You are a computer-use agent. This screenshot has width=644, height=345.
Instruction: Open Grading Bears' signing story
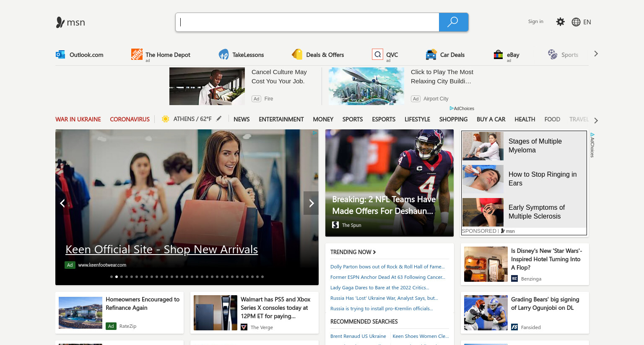point(525,313)
